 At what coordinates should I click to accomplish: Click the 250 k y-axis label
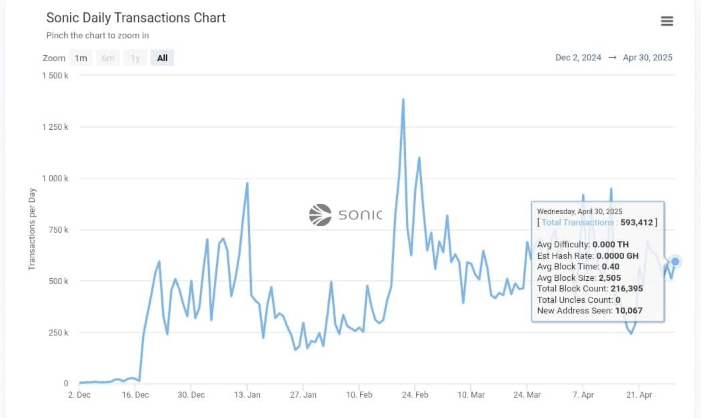58,333
